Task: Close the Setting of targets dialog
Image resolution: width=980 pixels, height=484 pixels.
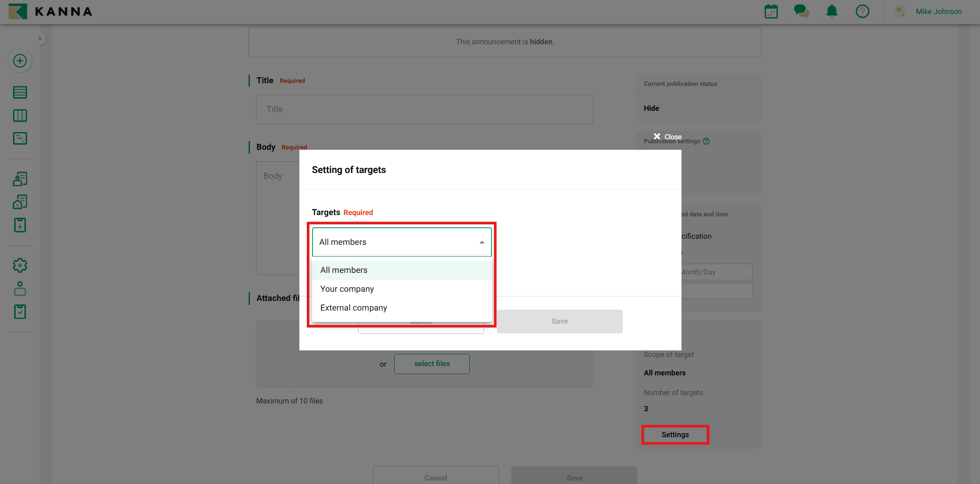Action: click(x=667, y=137)
